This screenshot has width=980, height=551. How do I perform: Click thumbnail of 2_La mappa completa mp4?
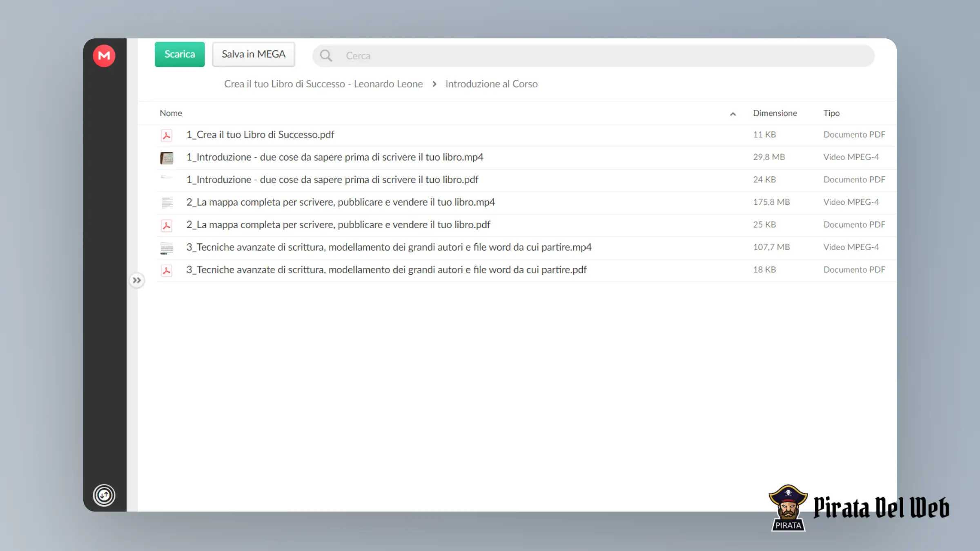pyautogui.click(x=167, y=202)
